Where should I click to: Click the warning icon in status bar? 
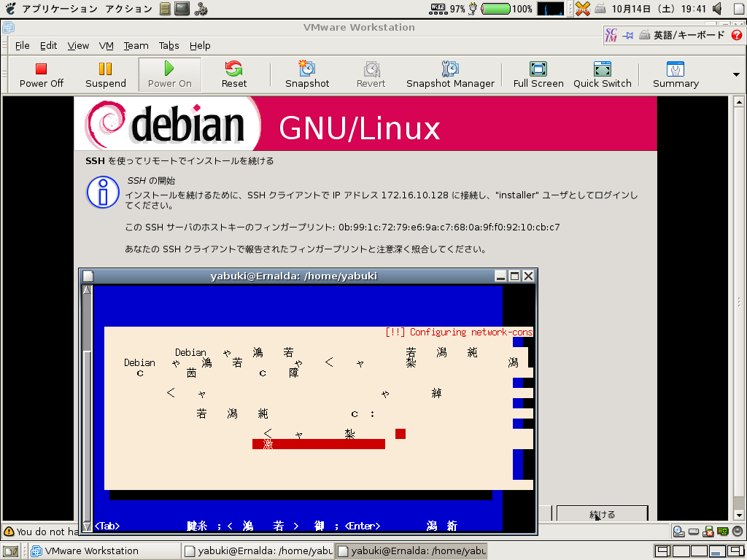click(x=9, y=532)
